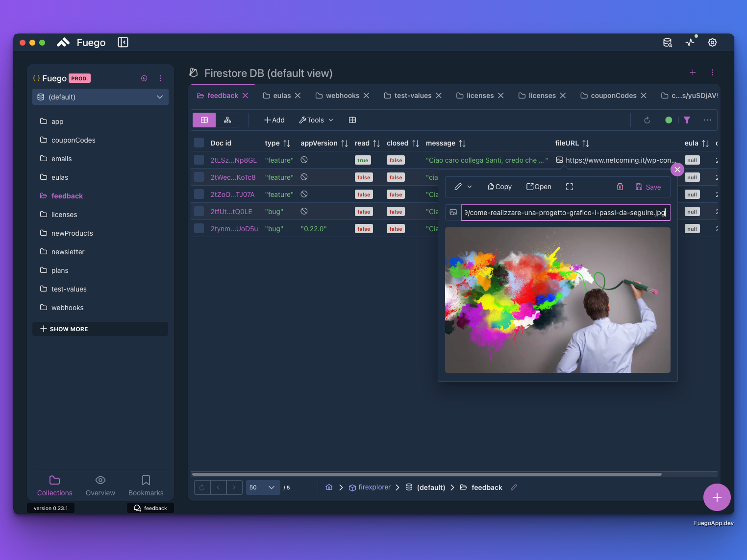
Task: Click the home icon in the breadcrumb
Action: (x=329, y=487)
